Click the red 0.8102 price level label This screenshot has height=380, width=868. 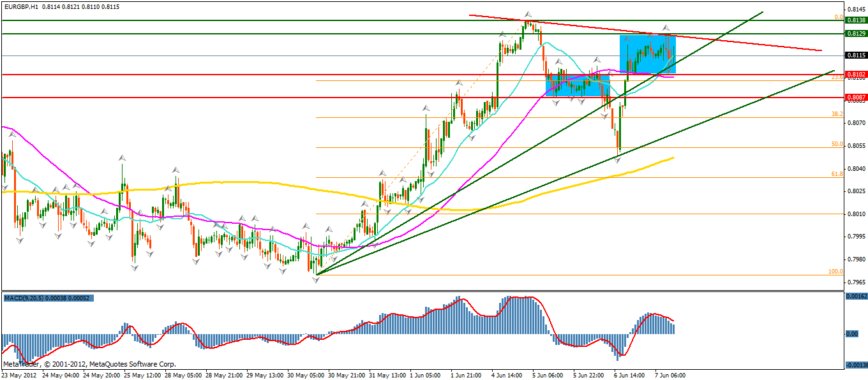(855, 75)
